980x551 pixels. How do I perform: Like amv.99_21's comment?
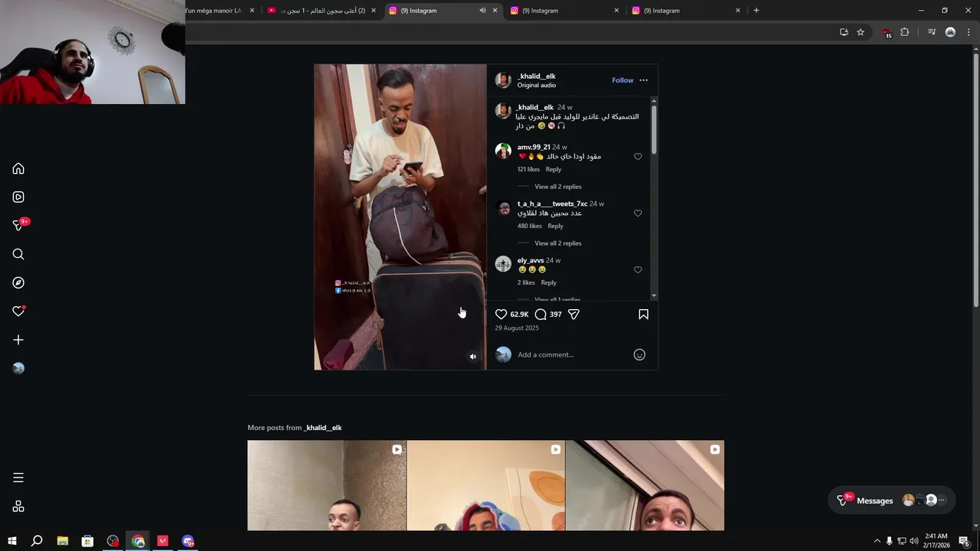[x=638, y=156]
